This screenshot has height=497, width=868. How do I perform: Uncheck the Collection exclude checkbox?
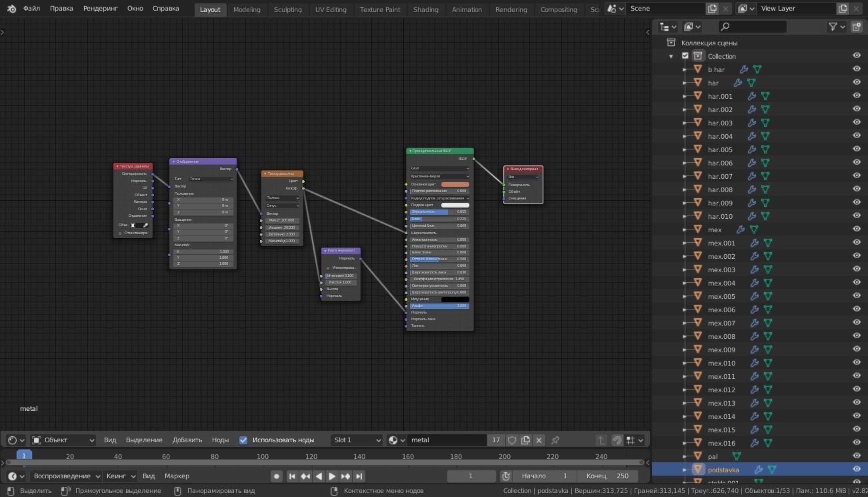685,56
